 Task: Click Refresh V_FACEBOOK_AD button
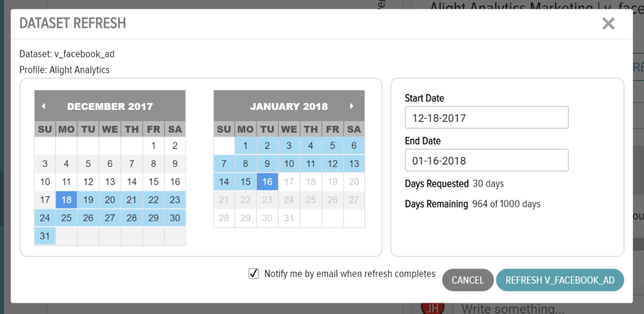pos(560,280)
